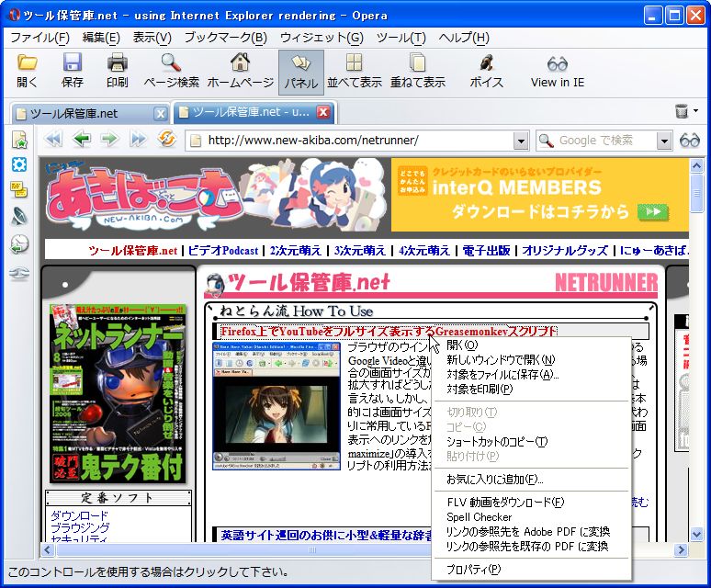The image size is (711, 588).
Task: Click the オリジナルグッズ nav link
Action: click(565, 250)
